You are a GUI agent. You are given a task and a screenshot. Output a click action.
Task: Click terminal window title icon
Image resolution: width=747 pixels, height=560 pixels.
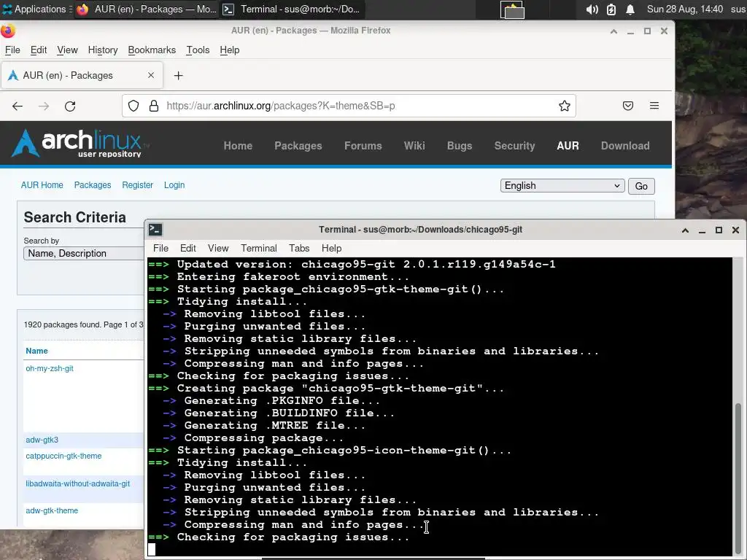[155, 230]
